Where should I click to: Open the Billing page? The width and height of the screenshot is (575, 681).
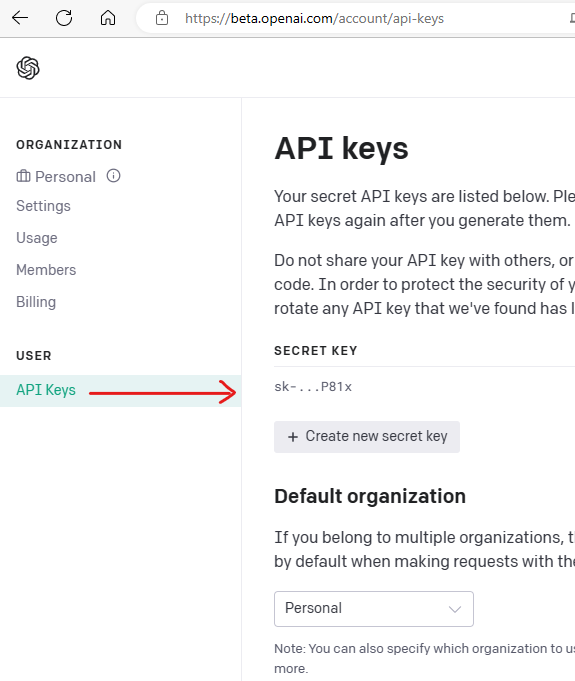click(x=36, y=302)
